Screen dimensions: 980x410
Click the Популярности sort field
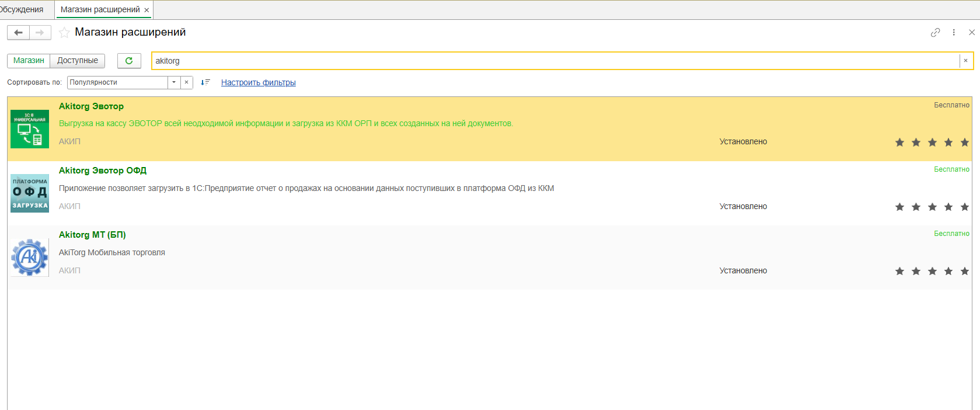[118, 82]
